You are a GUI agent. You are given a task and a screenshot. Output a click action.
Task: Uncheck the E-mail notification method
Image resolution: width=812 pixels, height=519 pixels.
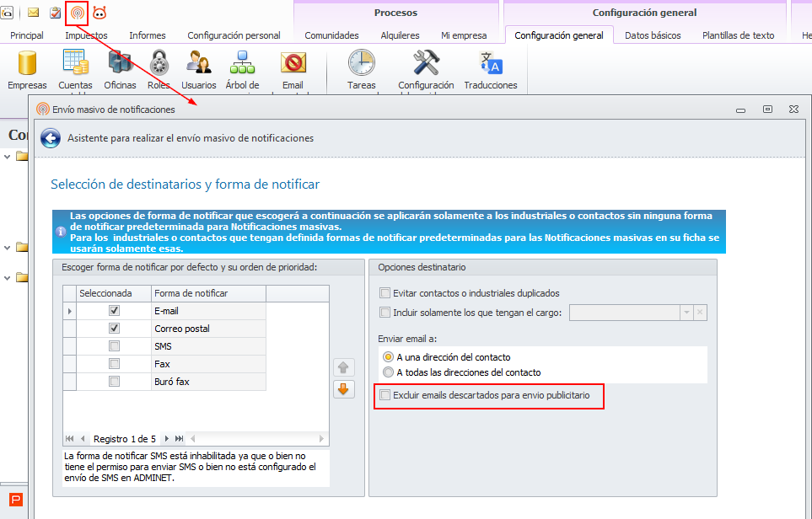point(115,310)
